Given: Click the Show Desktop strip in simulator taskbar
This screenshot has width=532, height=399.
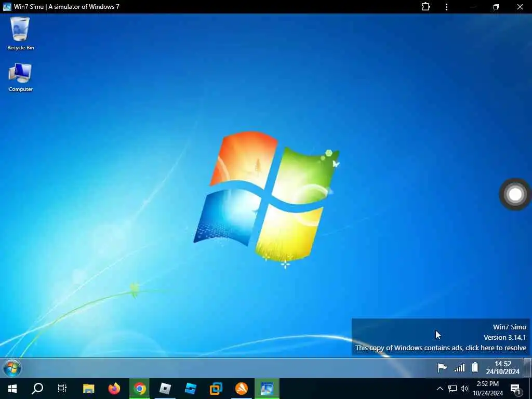Looking at the screenshot, I should [528, 368].
